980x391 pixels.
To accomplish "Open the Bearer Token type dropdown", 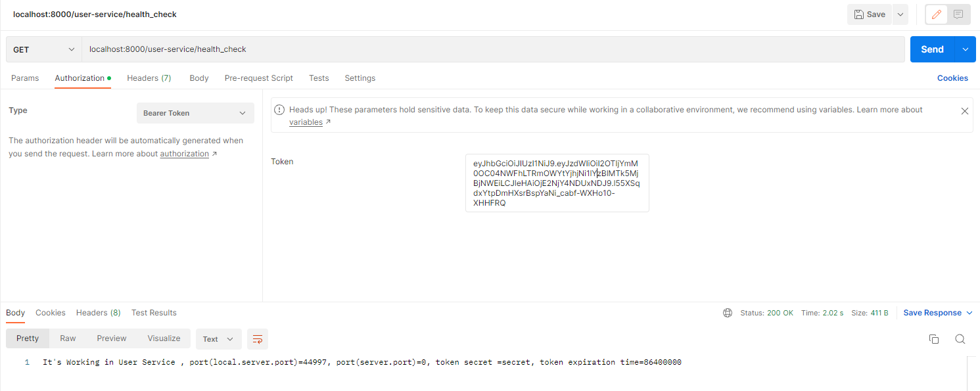I will click(x=195, y=113).
